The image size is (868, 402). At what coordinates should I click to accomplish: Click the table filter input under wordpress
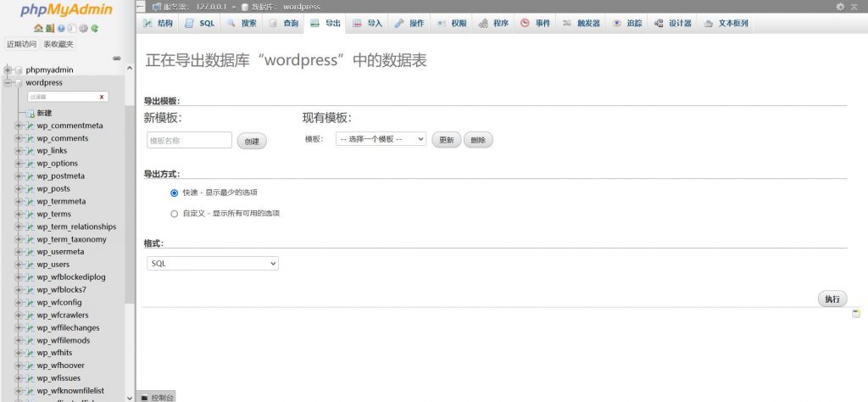pyautogui.click(x=68, y=97)
